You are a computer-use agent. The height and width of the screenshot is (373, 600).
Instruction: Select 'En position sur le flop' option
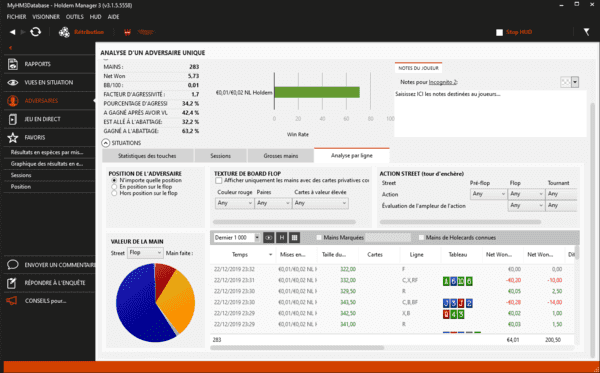pyautogui.click(x=114, y=187)
